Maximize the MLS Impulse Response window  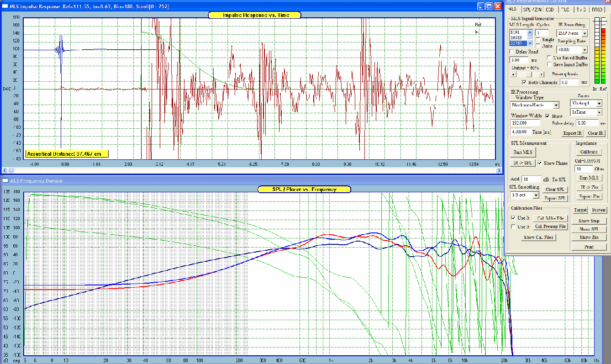click(489, 6)
